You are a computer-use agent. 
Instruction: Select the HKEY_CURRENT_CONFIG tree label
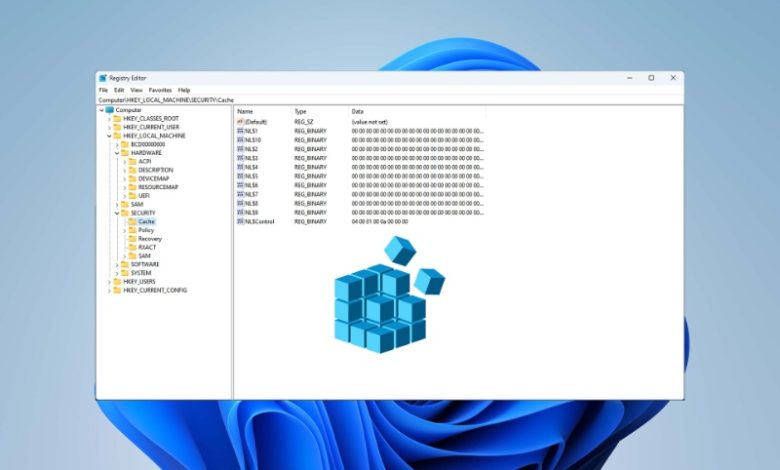(x=155, y=290)
